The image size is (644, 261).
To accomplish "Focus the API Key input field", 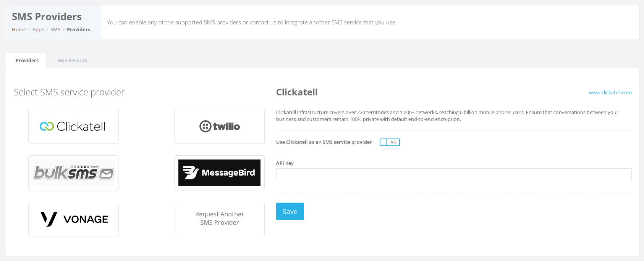I will pyautogui.click(x=454, y=175).
